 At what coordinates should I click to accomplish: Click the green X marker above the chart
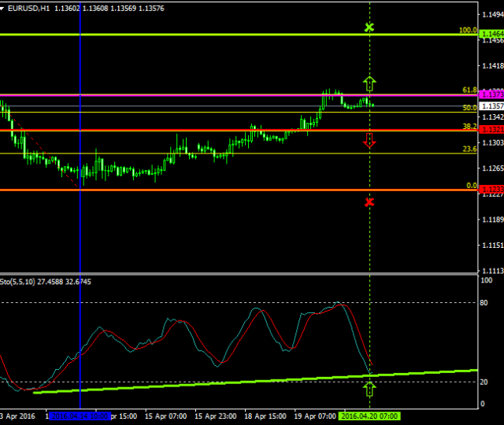point(369,28)
